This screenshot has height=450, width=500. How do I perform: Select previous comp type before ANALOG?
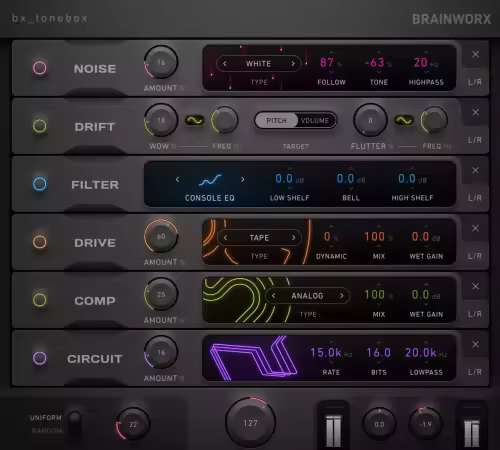click(274, 296)
